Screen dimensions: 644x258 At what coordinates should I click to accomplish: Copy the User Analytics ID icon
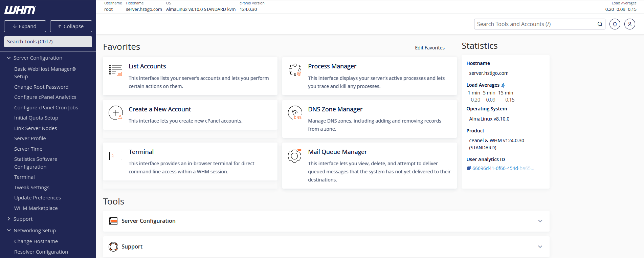(469, 168)
